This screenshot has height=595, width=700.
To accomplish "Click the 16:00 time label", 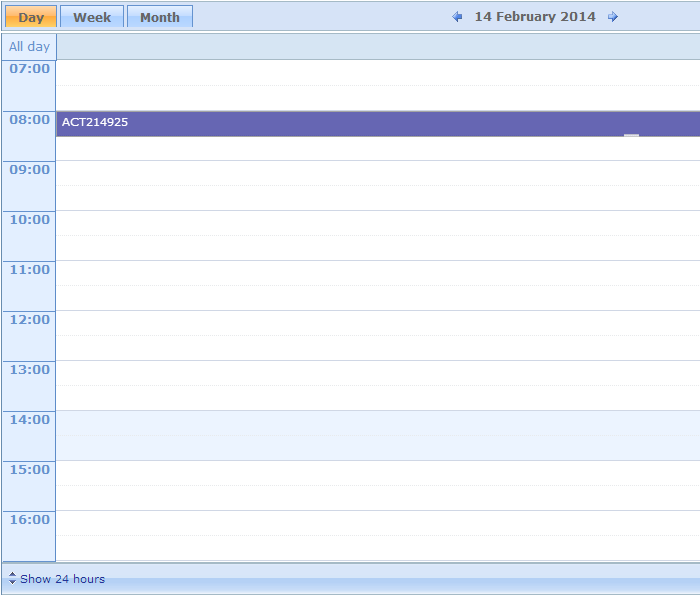I will pos(29,520).
